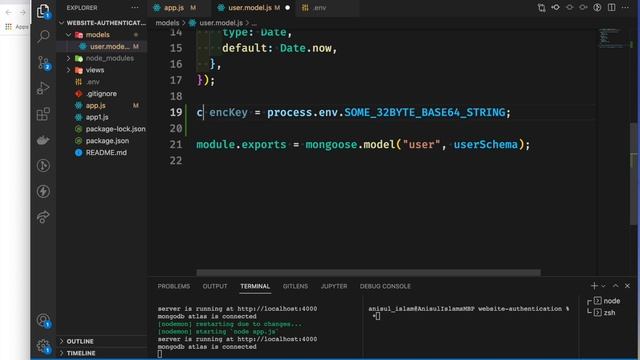Open the Manage gear icon

43,346
